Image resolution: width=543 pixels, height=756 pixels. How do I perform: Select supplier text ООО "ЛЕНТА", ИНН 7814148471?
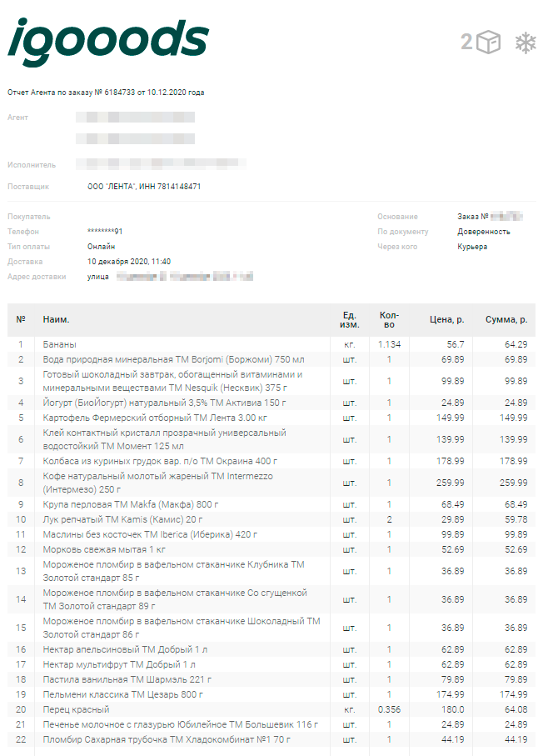[144, 186]
